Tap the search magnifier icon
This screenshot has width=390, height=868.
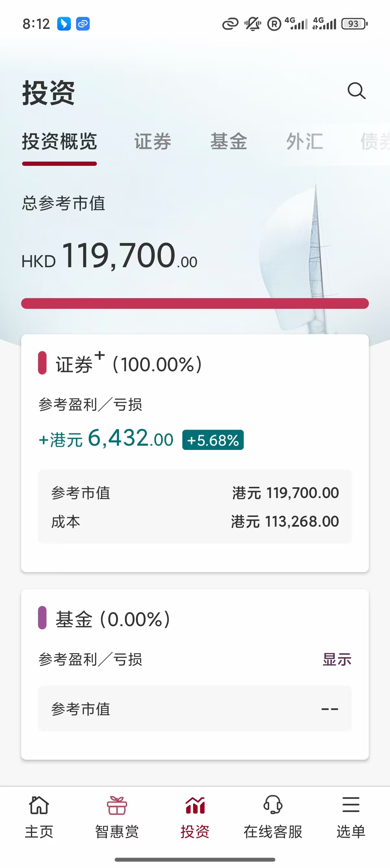pyautogui.click(x=356, y=91)
